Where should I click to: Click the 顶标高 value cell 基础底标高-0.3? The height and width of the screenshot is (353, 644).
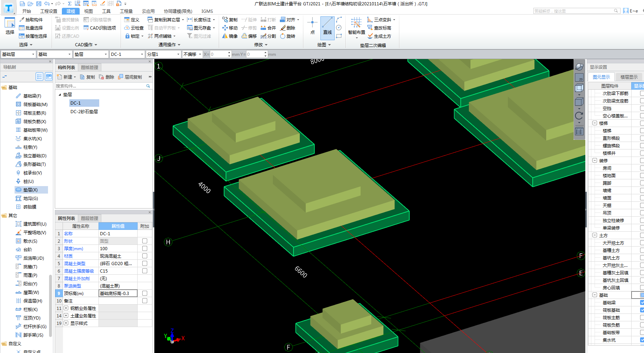(118, 293)
